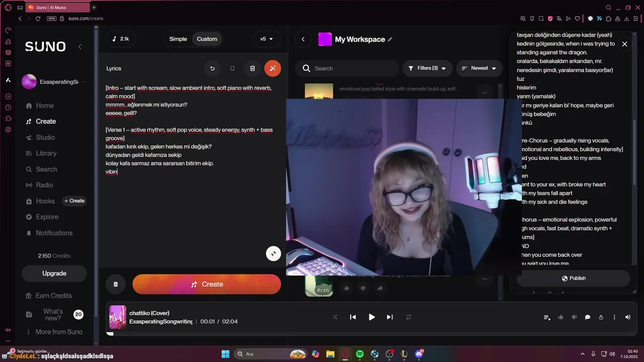Open Notifications in the sidebar
Screen dimensions: 644x362
point(49,233)
